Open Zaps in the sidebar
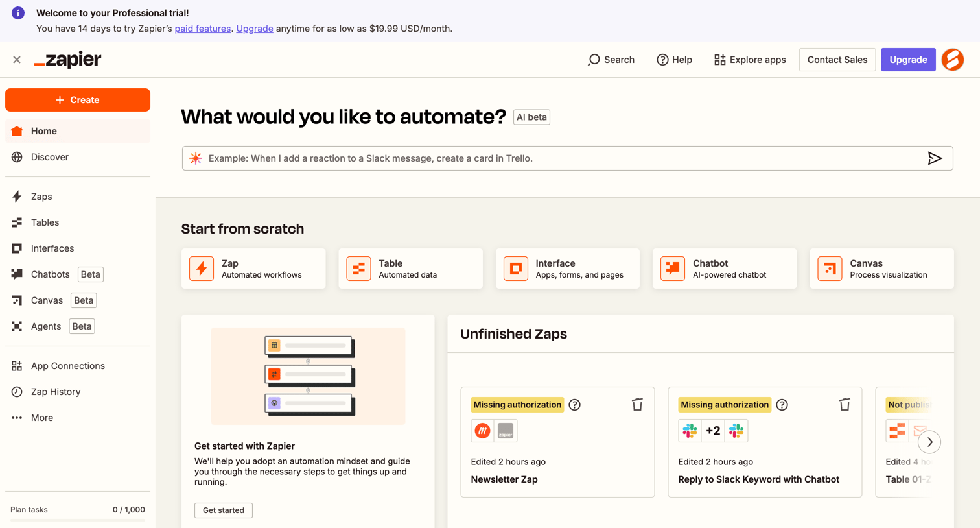 pos(78,197)
